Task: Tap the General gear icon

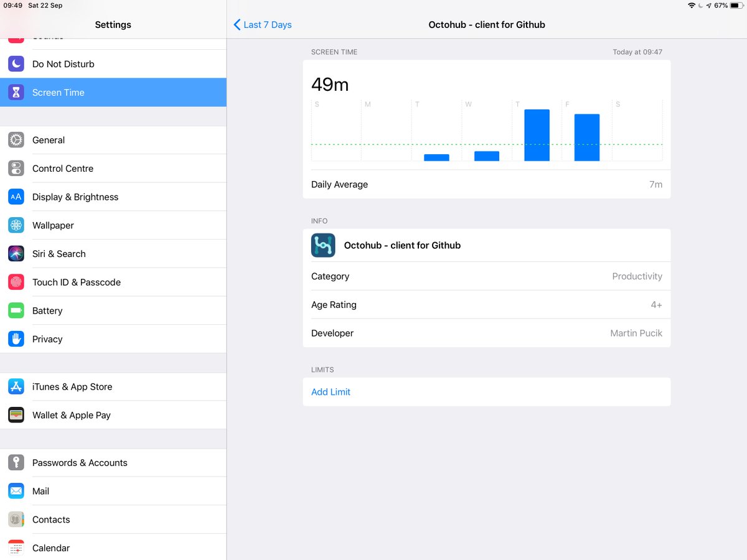Action: point(16,140)
